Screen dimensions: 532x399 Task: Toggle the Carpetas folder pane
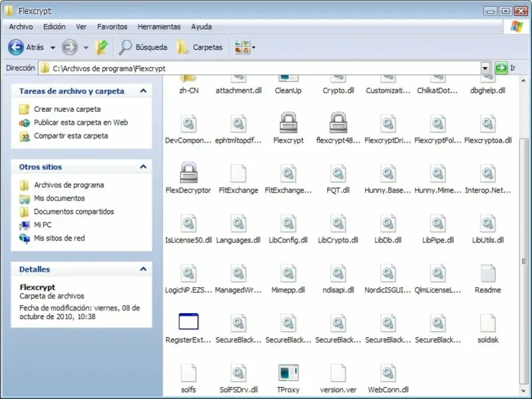pos(199,47)
